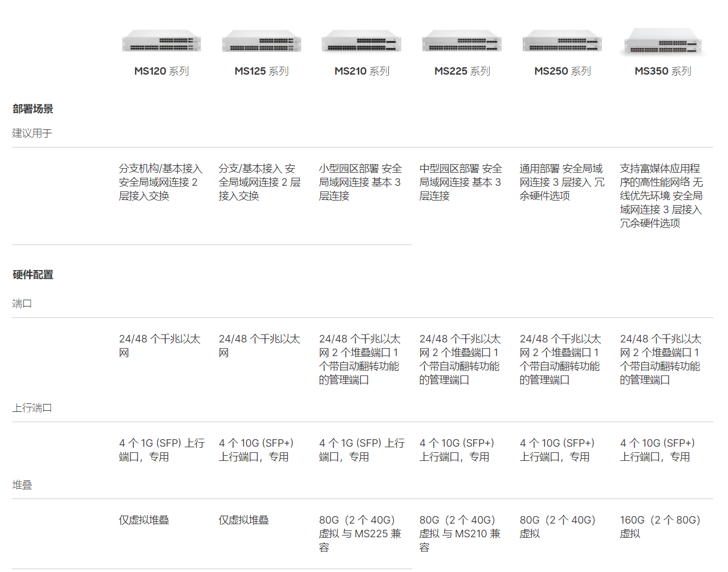Click the MS250 ports cell with stacking ports
The width and height of the screenshot is (728, 572).
pyautogui.click(x=560, y=359)
